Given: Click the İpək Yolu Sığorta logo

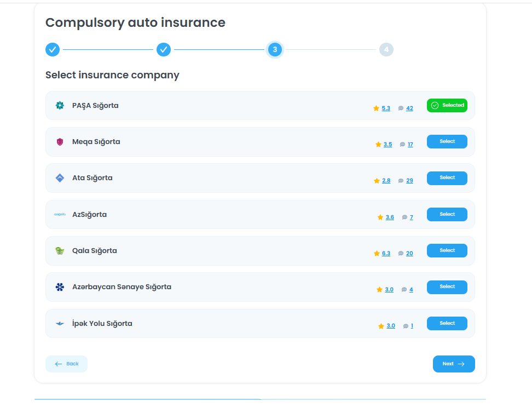Looking at the screenshot, I should coord(60,324).
